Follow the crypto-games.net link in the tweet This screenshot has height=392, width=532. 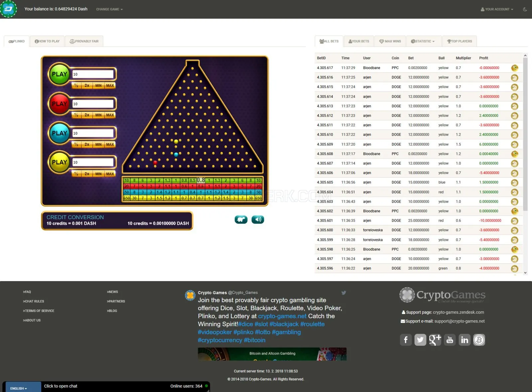coord(282,316)
